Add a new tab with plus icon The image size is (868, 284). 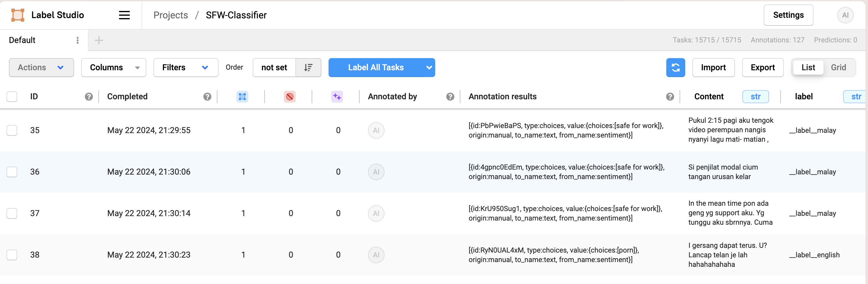click(99, 41)
